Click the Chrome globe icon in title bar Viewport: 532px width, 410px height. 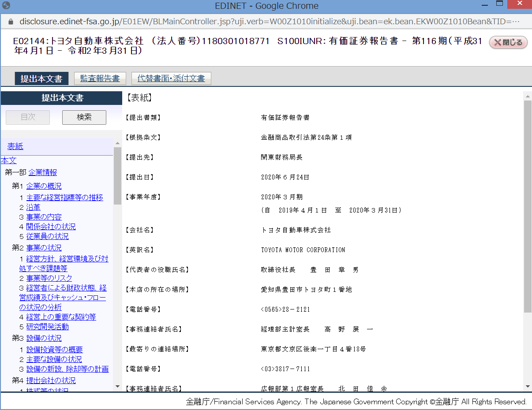[6, 6]
